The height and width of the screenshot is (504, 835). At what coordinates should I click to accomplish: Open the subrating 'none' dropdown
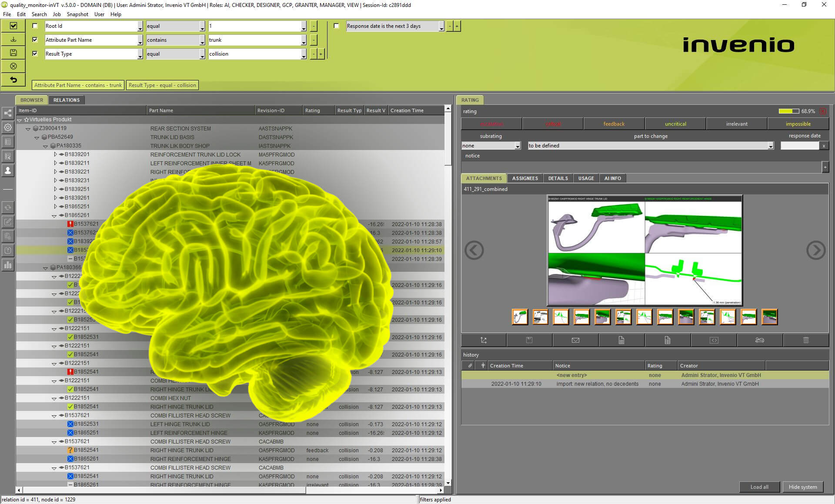(x=518, y=146)
